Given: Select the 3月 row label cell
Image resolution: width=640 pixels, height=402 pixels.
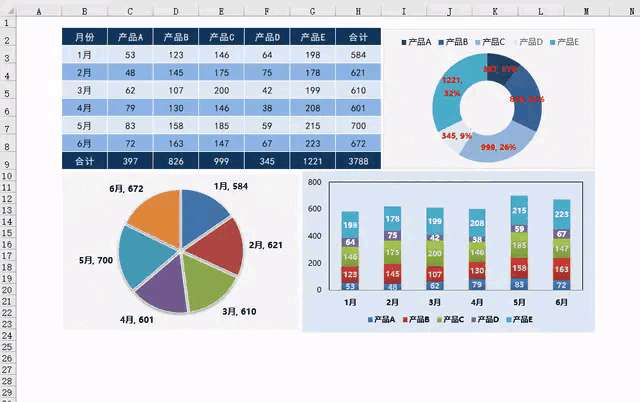Looking at the screenshot, I should [84, 90].
